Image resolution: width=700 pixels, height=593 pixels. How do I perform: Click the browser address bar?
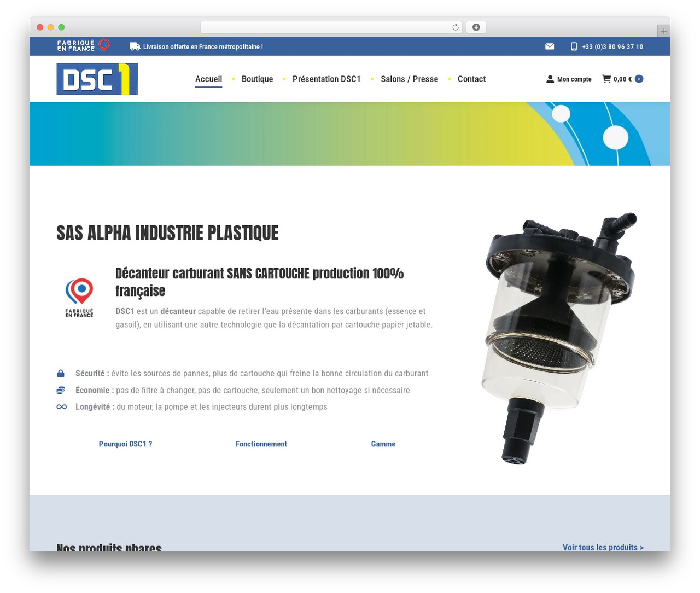tap(331, 27)
